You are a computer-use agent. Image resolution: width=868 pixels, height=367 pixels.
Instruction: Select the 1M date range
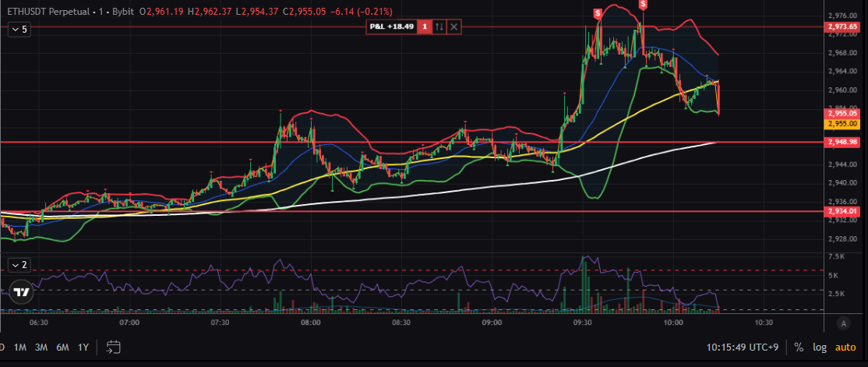pos(20,347)
